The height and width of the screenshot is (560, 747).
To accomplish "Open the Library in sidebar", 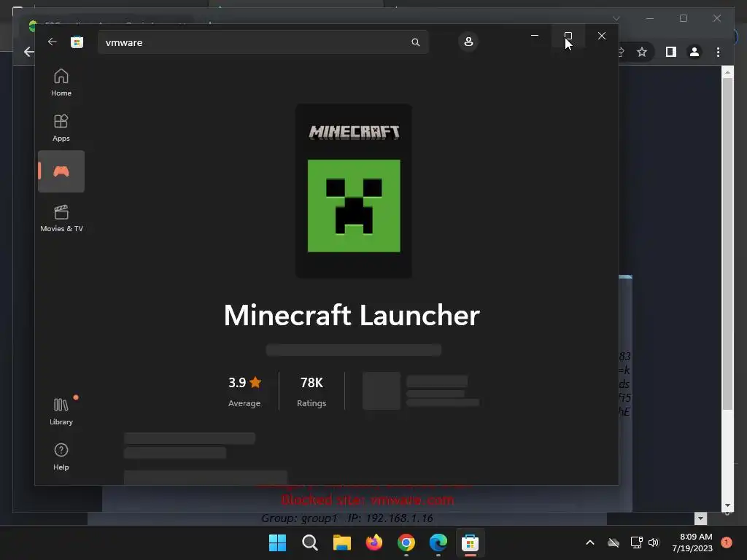I will click(x=61, y=411).
